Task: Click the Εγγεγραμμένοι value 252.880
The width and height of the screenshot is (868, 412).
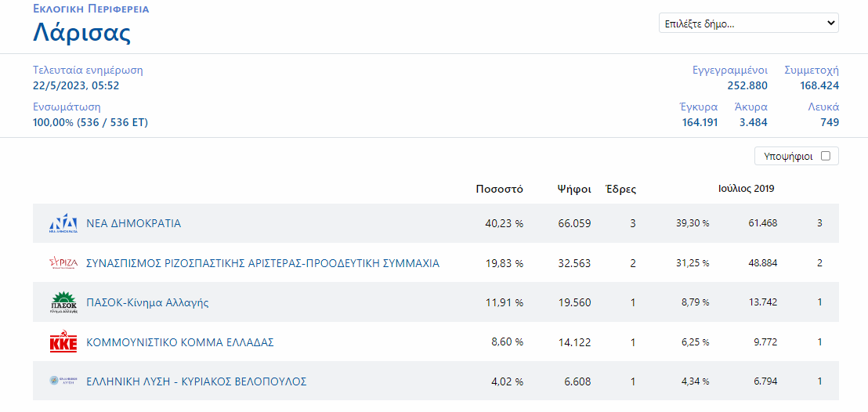Action: (747, 85)
